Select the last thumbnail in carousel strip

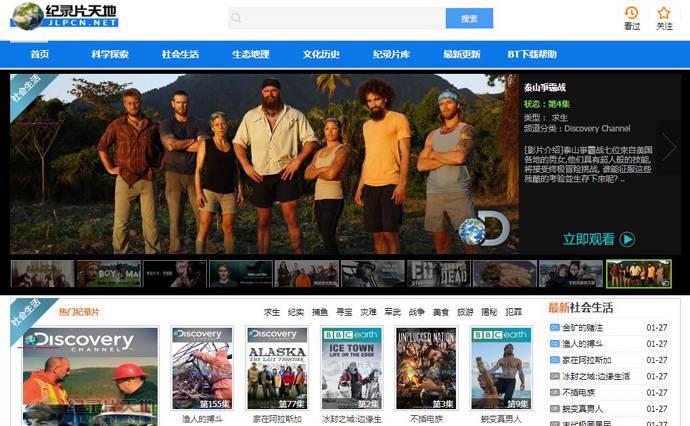click(x=638, y=274)
